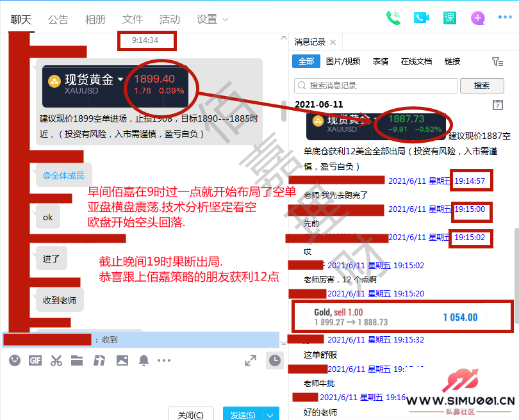
Task: Show more input toolbar options
Action: (x=164, y=360)
